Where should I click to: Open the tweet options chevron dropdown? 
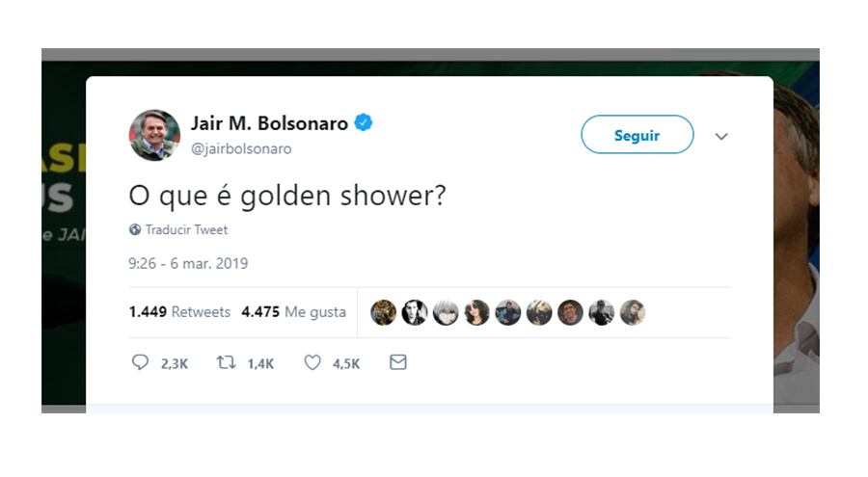click(x=721, y=137)
